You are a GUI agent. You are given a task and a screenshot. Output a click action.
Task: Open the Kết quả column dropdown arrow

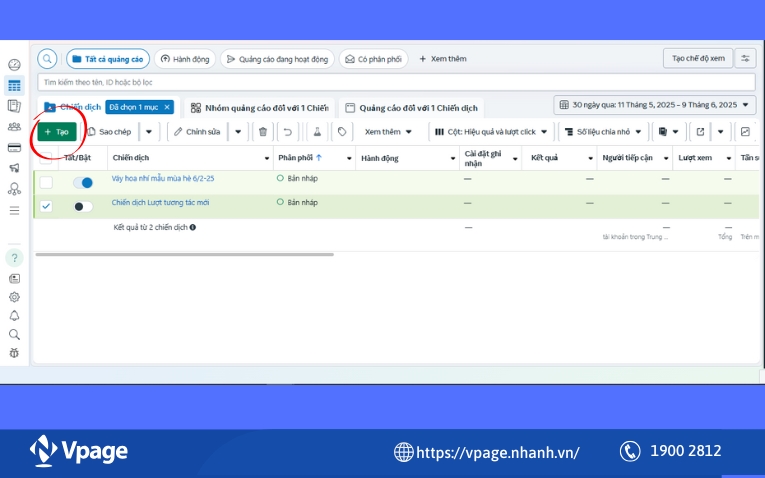pyautogui.click(x=590, y=158)
